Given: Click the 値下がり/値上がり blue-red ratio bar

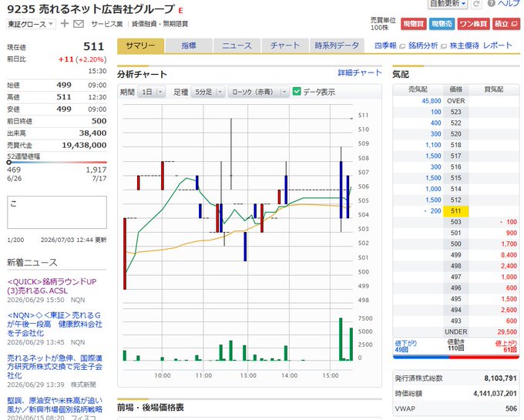Looking at the screenshot, I should pyautogui.click(x=456, y=357).
